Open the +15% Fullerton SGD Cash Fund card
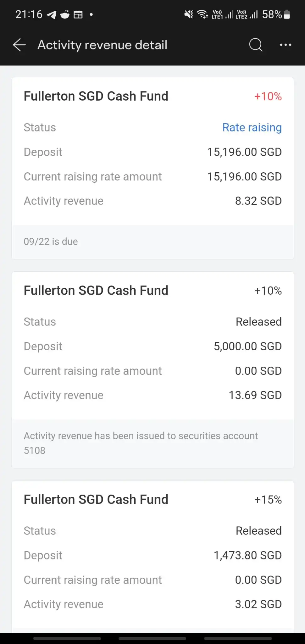The width and height of the screenshot is (305, 644). pos(153,557)
